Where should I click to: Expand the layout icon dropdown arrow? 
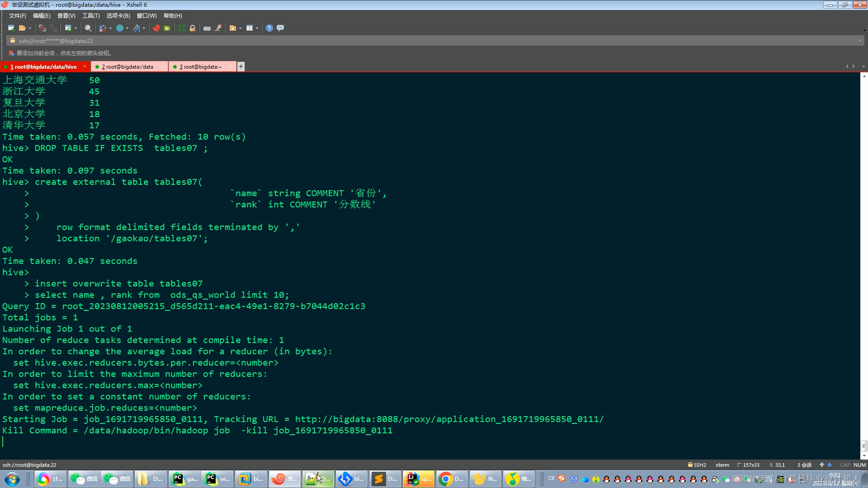tap(257, 28)
